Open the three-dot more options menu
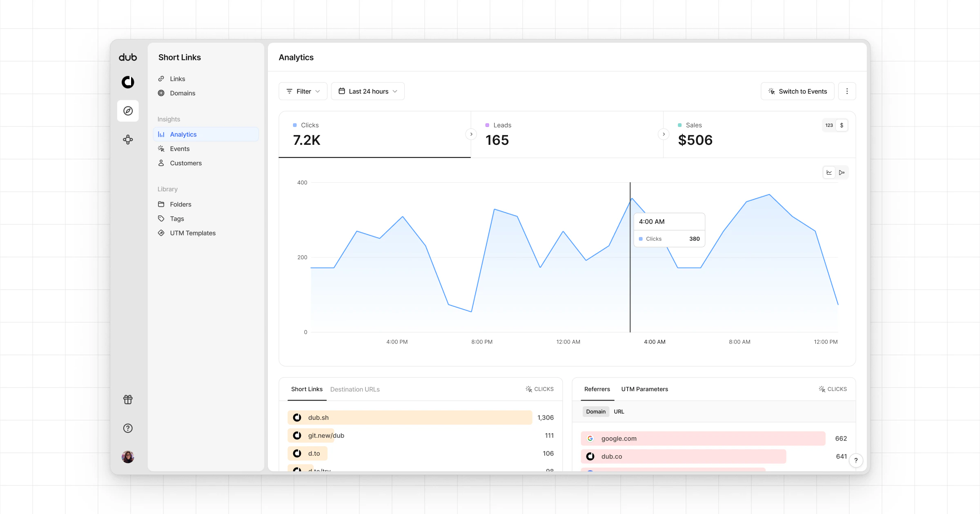 [x=847, y=91]
